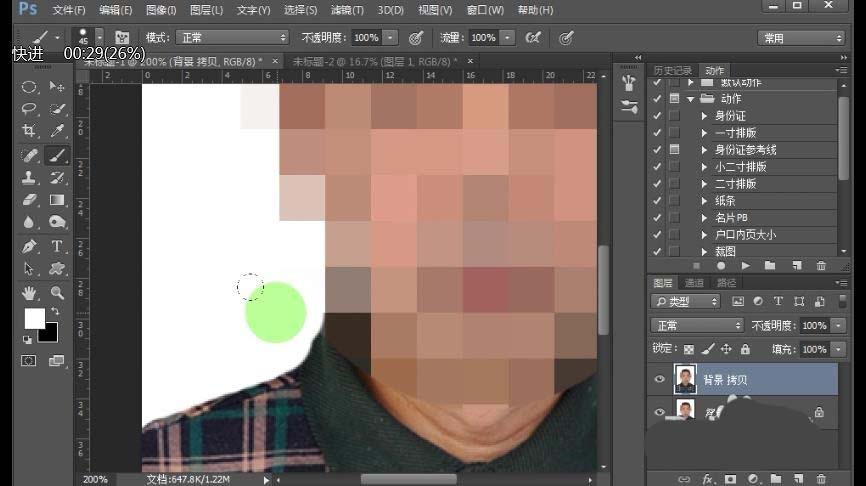The image size is (866, 486).
Task: Click the 背景 拷贝 layer thumbnail
Action: [x=685, y=379]
